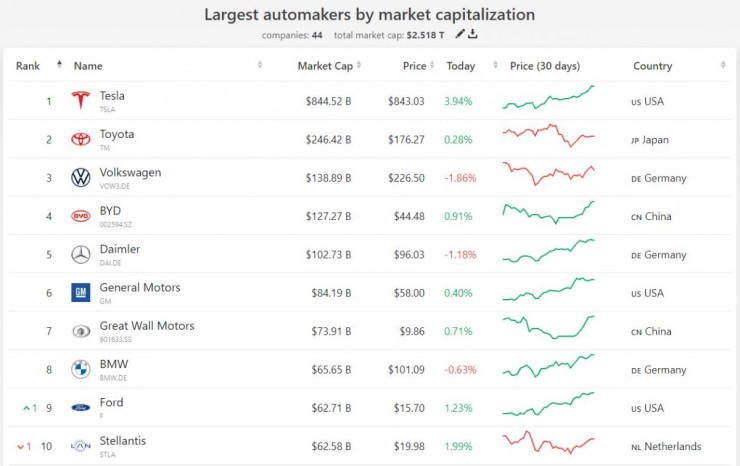Click the BYD logo icon

(x=80, y=216)
